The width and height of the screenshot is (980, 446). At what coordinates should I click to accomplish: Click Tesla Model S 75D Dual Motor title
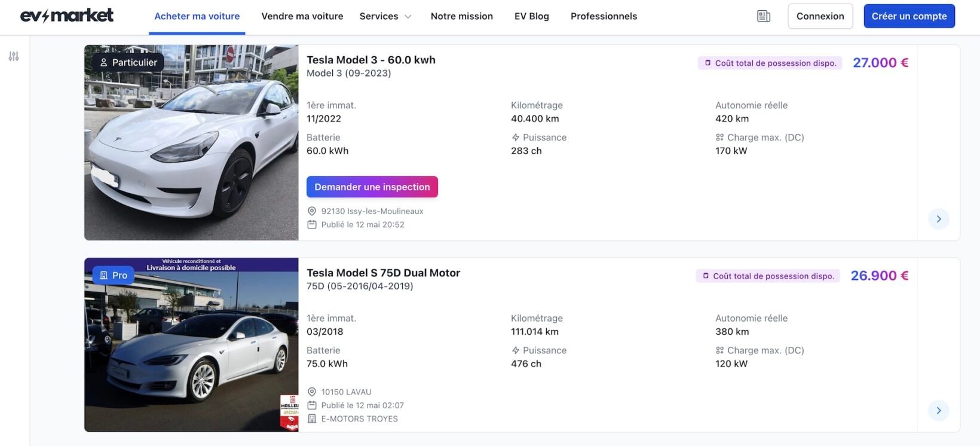click(383, 273)
